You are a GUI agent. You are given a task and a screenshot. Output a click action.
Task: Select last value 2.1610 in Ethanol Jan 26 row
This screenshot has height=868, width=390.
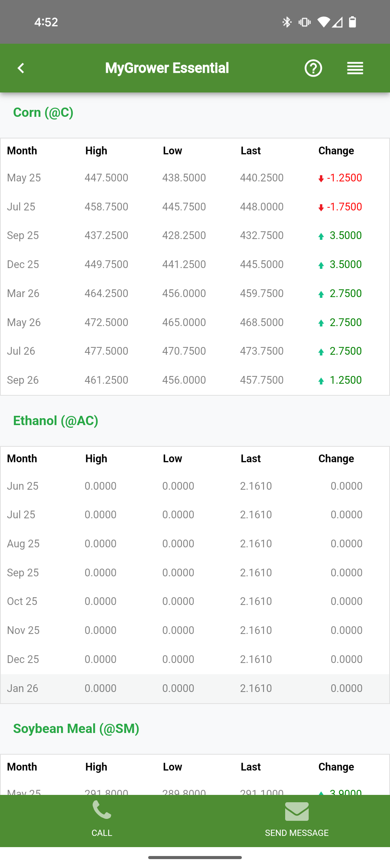(256, 688)
